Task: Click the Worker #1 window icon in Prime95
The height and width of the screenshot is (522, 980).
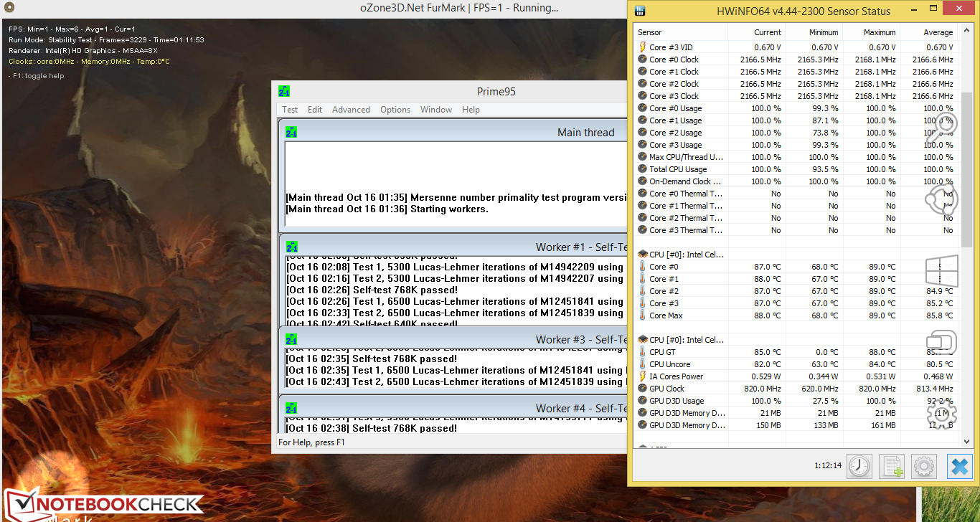Action: coord(291,247)
